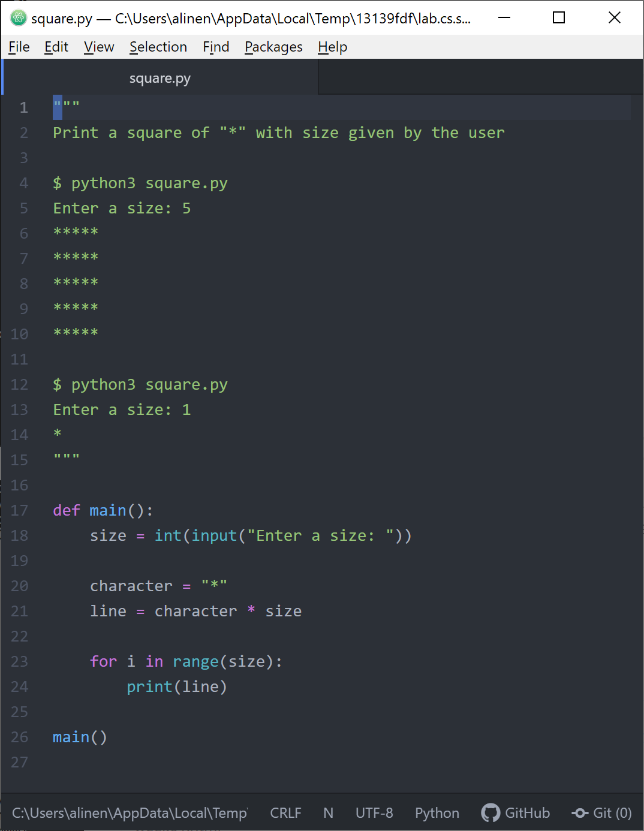Viewport: 644px width, 831px height.
Task: Open the File menu
Action: click(x=19, y=47)
